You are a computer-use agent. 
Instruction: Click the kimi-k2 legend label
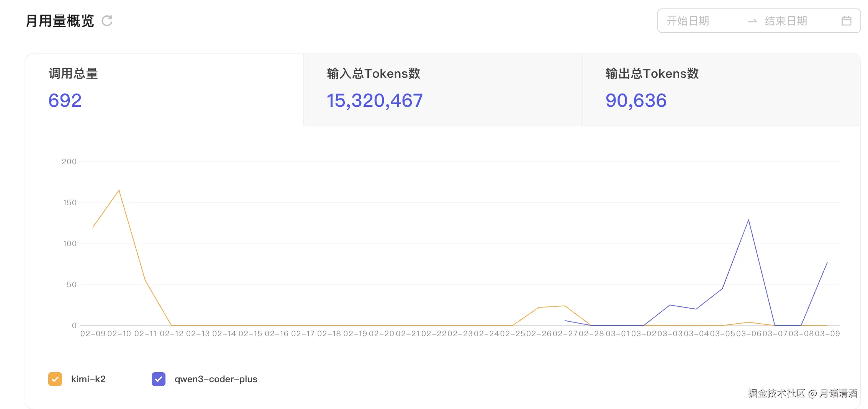pyautogui.click(x=88, y=379)
